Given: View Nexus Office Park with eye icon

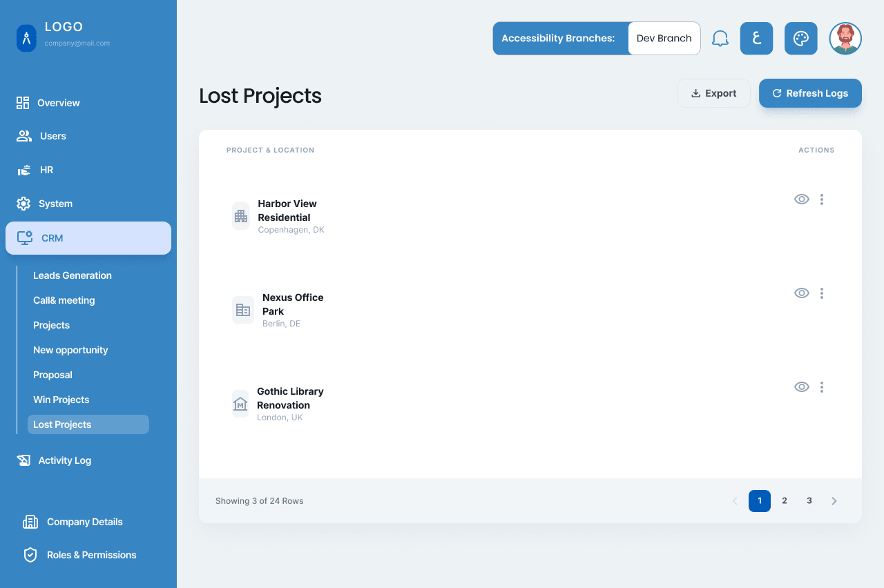Looking at the screenshot, I should tap(802, 293).
